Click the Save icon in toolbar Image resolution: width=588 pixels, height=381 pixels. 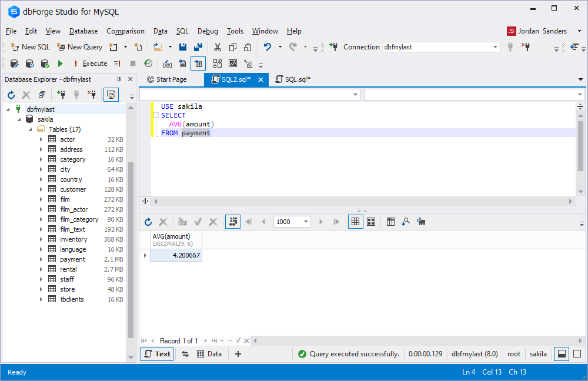(183, 47)
